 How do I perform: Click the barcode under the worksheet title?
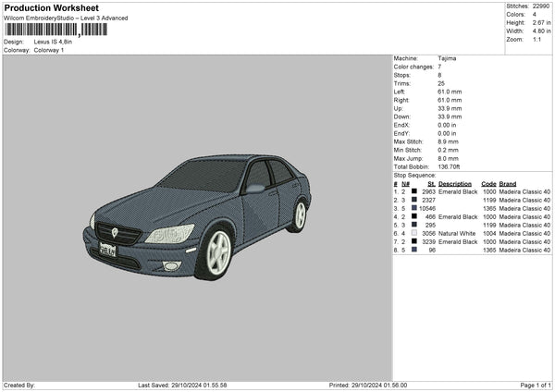tap(55, 30)
